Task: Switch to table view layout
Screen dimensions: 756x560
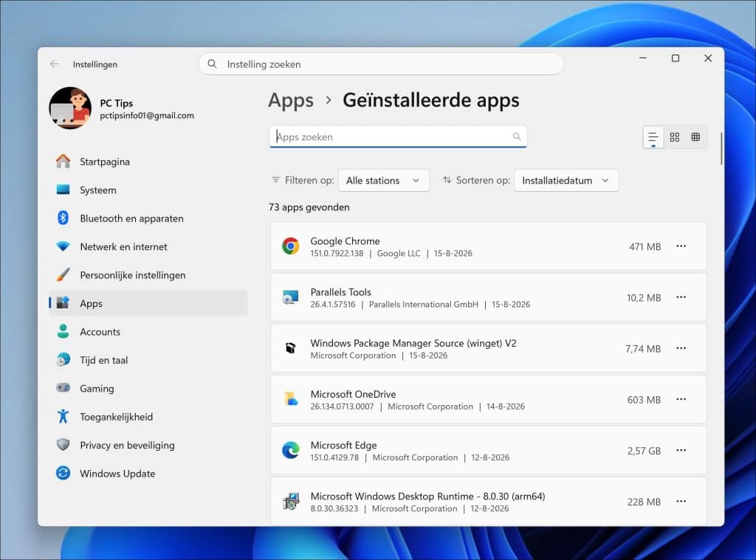Action: [695, 137]
